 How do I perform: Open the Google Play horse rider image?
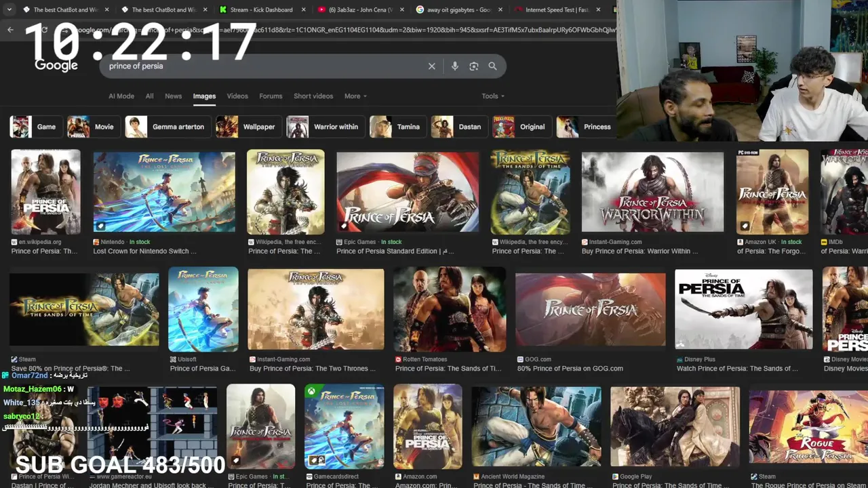tap(675, 426)
